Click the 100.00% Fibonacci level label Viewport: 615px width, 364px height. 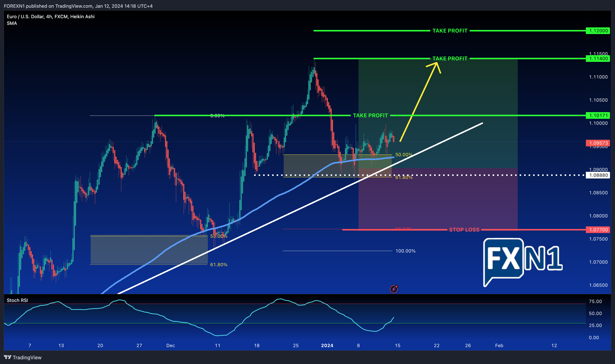(405, 251)
